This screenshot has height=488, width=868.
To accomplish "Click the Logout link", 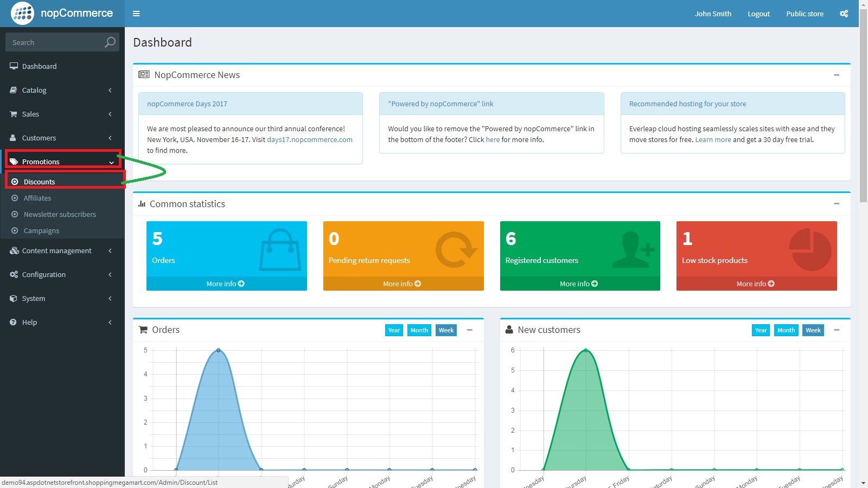I will pos(758,14).
